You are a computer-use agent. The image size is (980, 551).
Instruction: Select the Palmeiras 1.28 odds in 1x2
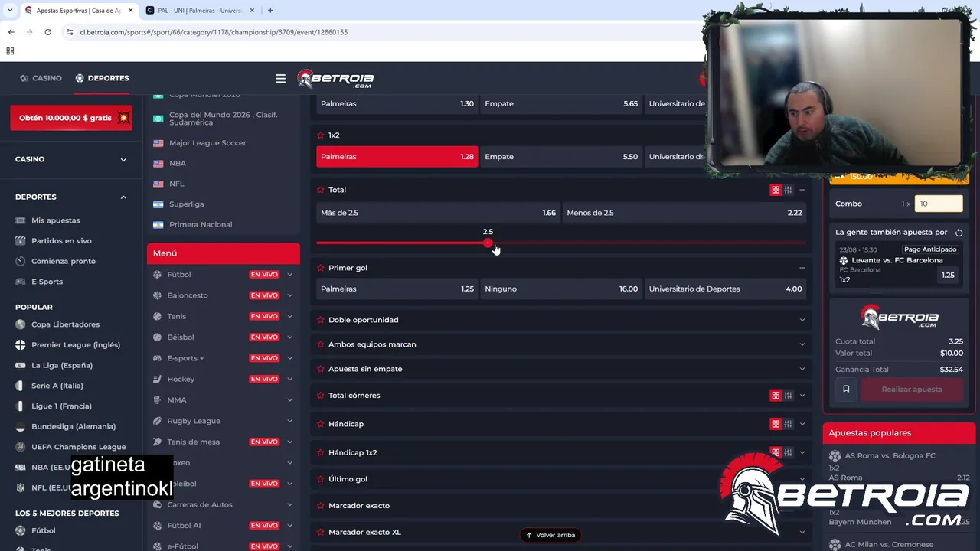click(397, 157)
